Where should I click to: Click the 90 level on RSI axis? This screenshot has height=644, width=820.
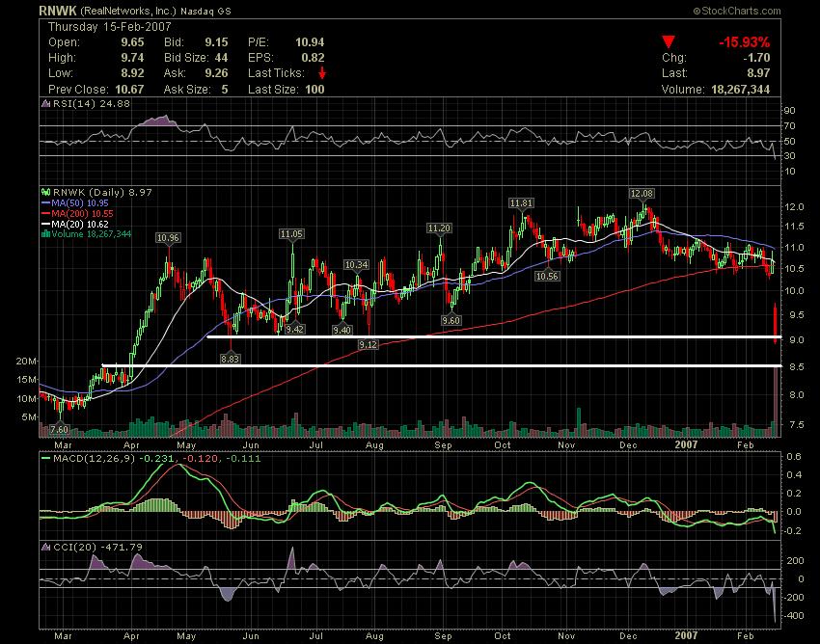tap(789, 110)
